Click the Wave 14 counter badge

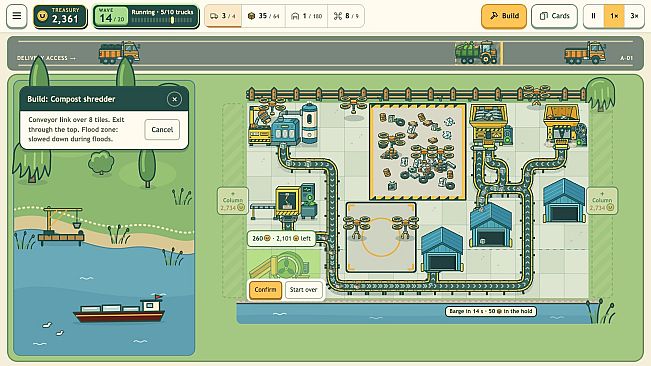point(111,16)
